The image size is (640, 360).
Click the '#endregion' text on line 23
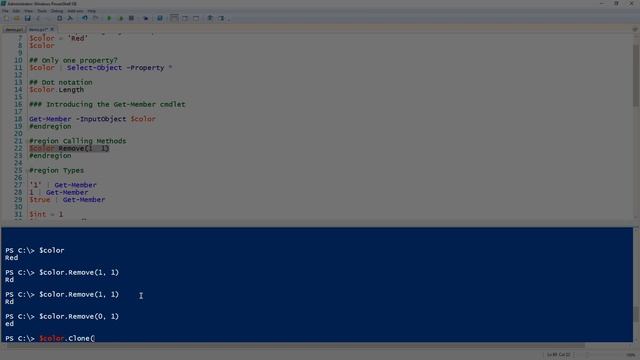click(x=50, y=156)
